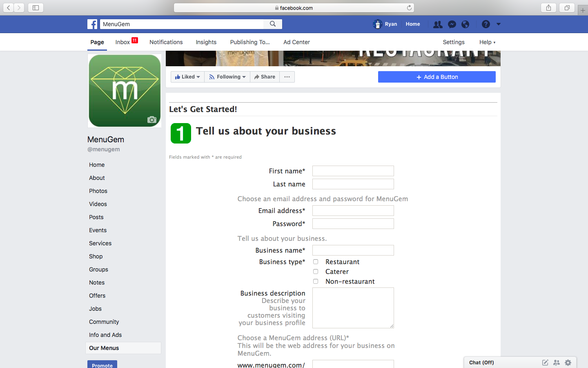This screenshot has width=588, height=368.
Task: Click the Password field
Action: pyautogui.click(x=353, y=224)
